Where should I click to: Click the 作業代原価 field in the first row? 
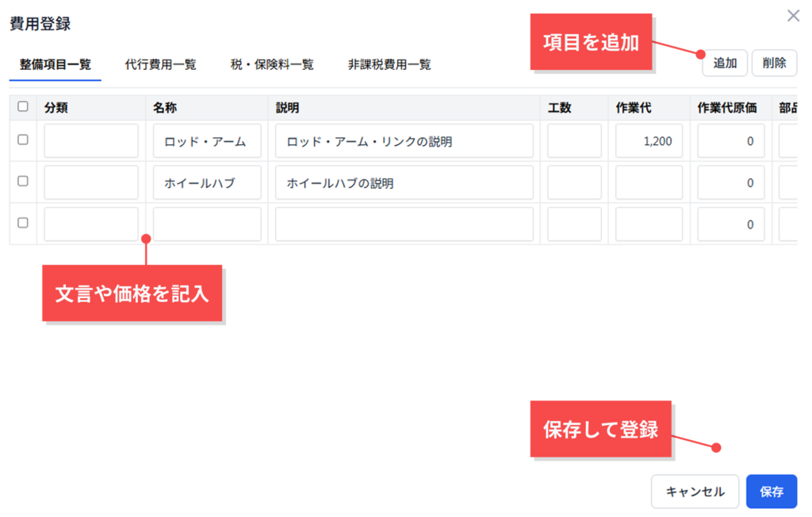coord(731,141)
